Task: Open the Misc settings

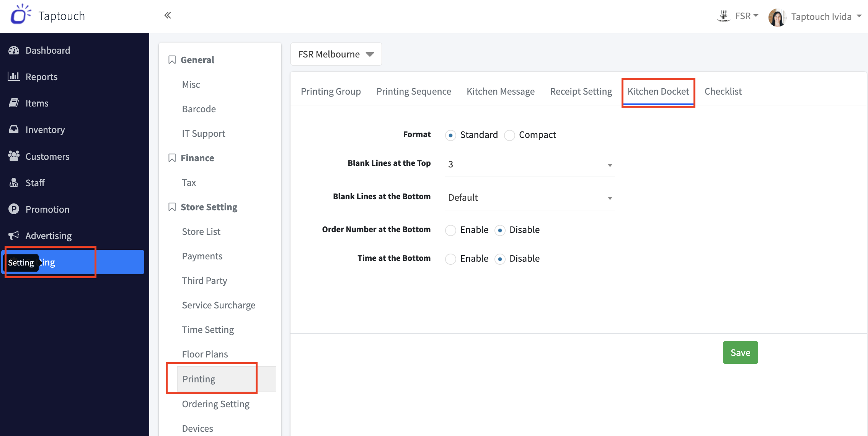Action: (x=191, y=84)
